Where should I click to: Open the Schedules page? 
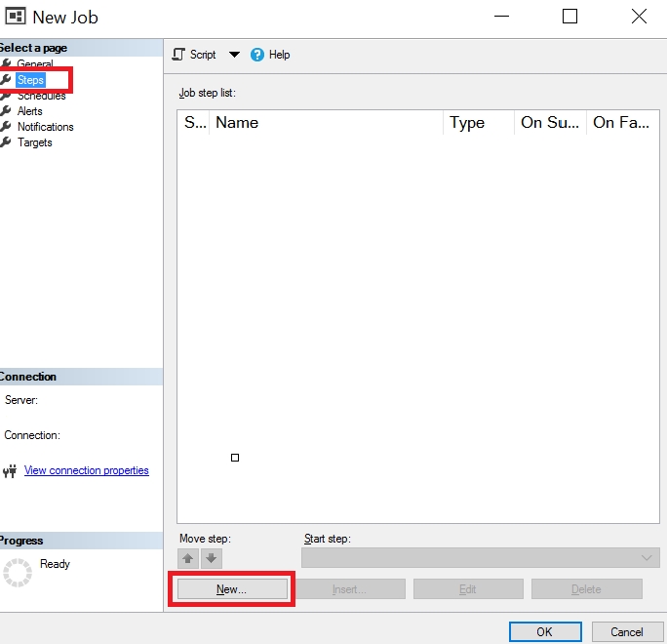click(41, 96)
